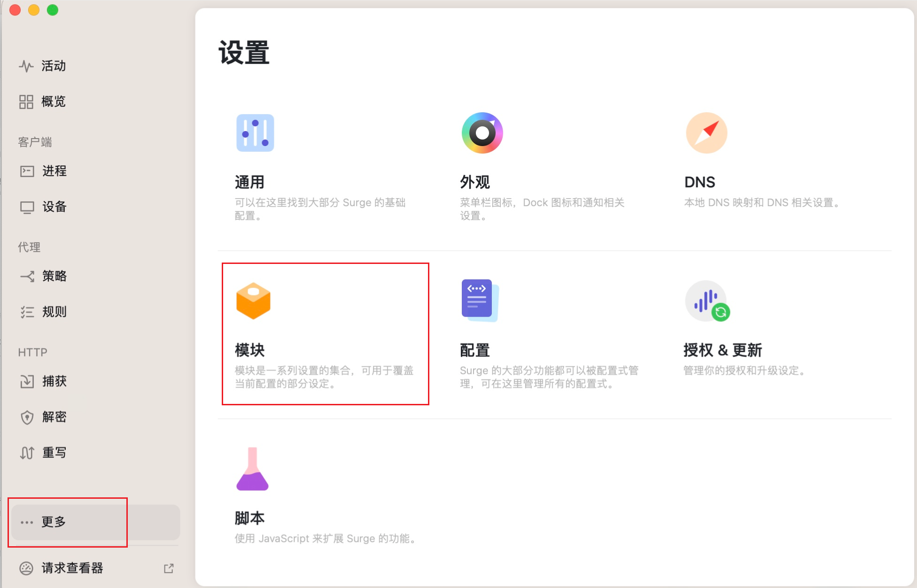Click the external-link icon for 请求查看器
Image resolution: width=917 pixels, height=588 pixels.
coord(169,569)
